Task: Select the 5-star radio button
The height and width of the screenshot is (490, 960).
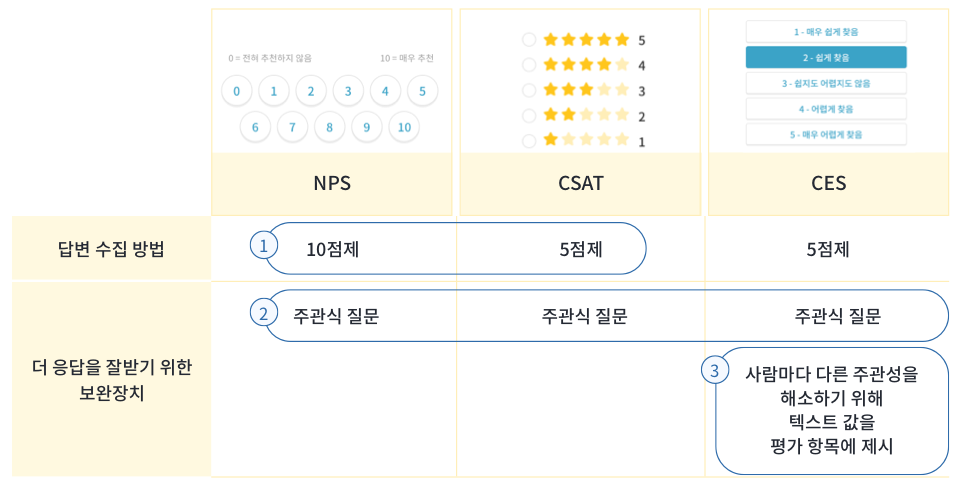Action: click(529, 40)
